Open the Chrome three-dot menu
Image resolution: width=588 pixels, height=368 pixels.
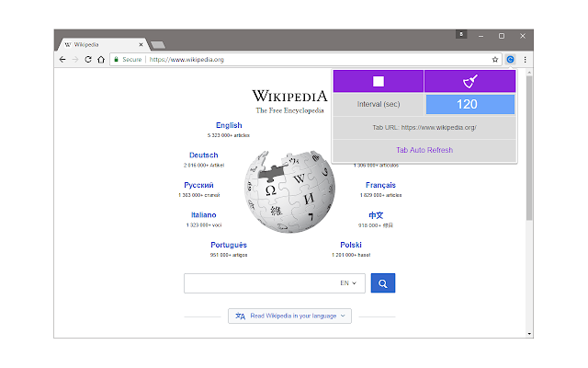click(x=525, y=59)
